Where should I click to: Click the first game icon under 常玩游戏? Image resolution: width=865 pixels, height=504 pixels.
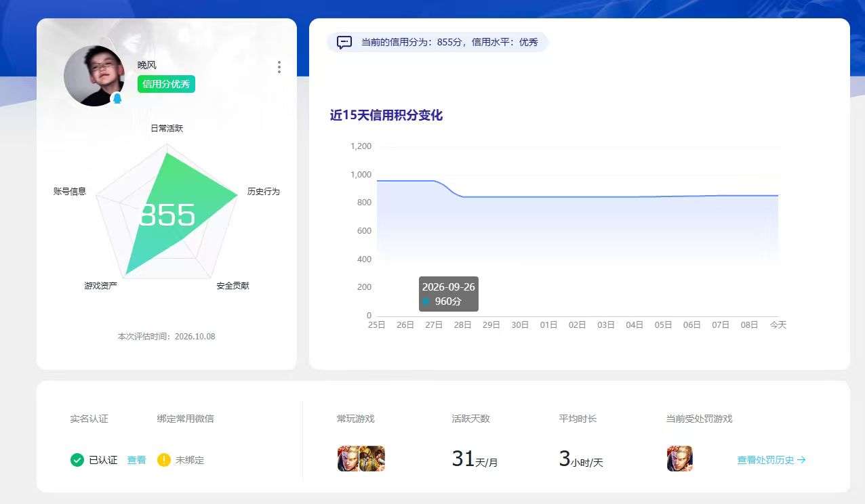(348, 459)
